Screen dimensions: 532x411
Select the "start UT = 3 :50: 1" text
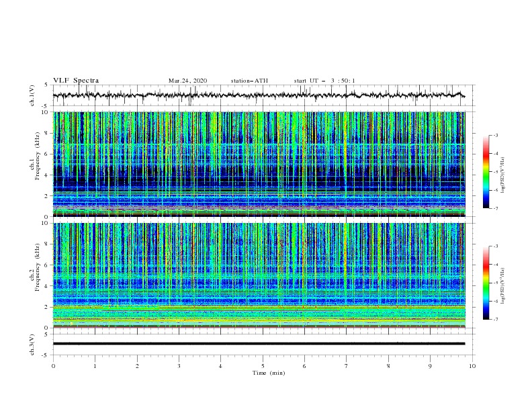click(x=324, y=81)
